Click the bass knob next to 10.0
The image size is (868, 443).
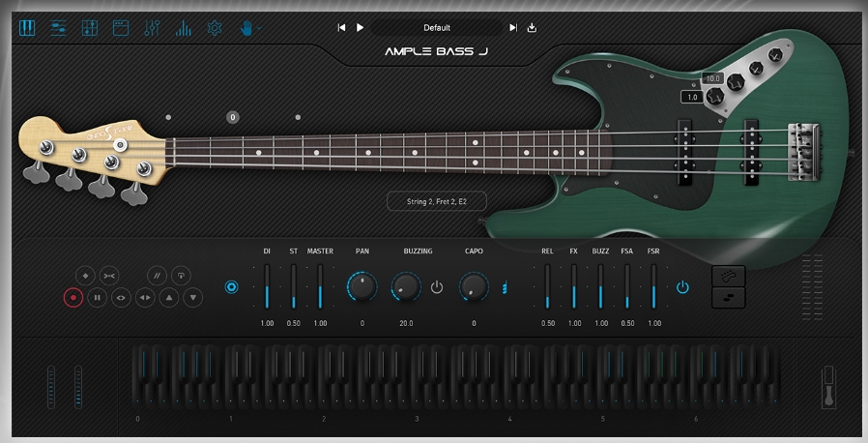737,82
